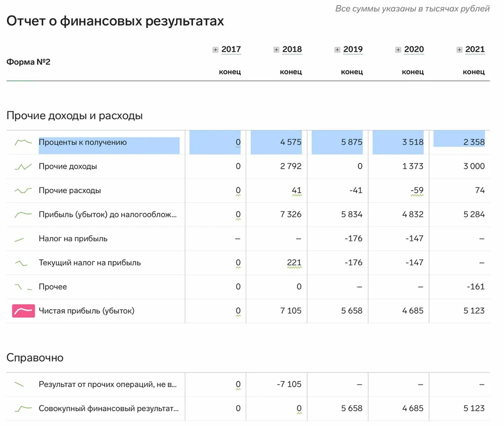Image resolution: width=504 pixels, height=426 pixels.
Task: Click the net profit value 4 685
Action: (x=413, y=311)
